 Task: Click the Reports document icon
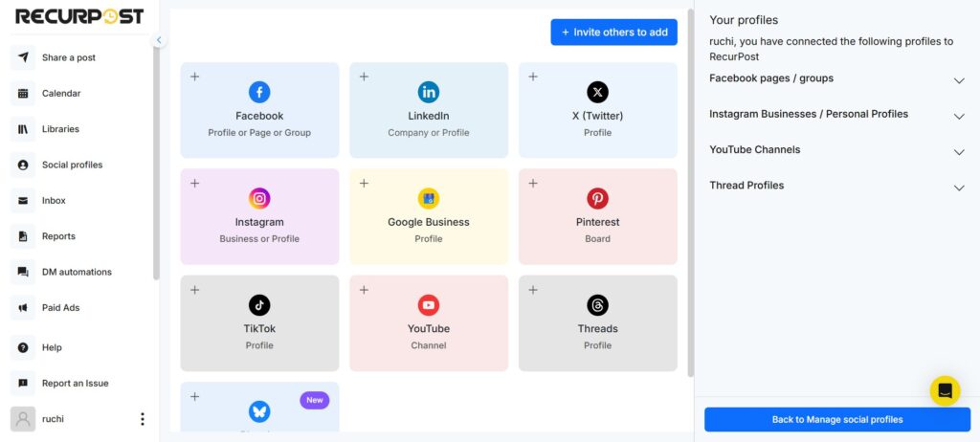click(23, 236)
